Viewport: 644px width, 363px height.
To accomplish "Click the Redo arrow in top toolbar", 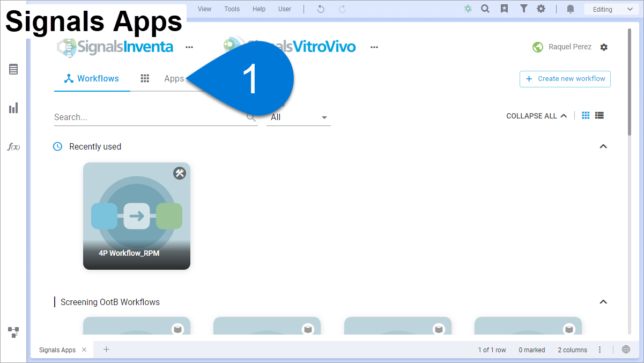I will coord(342,9).
